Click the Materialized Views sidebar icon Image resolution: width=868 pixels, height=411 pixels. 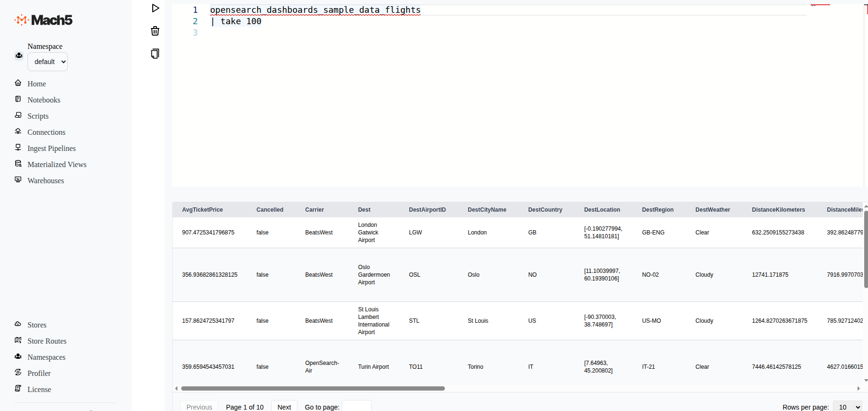click(x=18, y=164)
